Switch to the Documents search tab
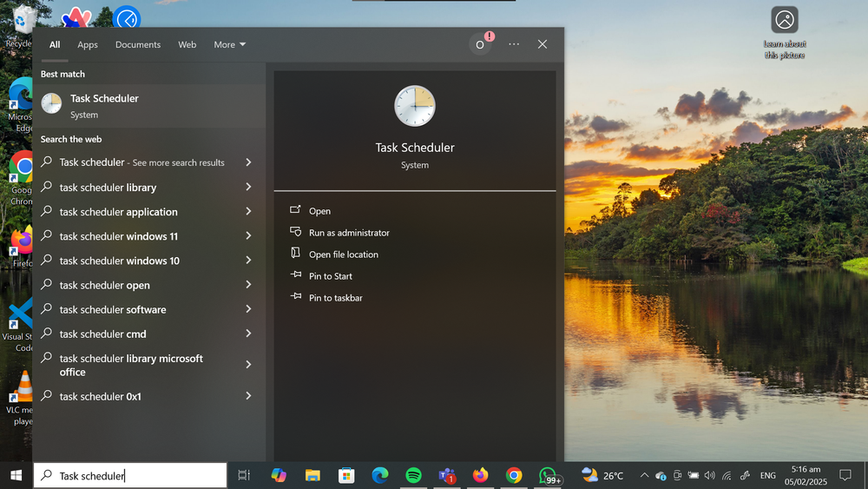868x489 pixels. [138, 44]
